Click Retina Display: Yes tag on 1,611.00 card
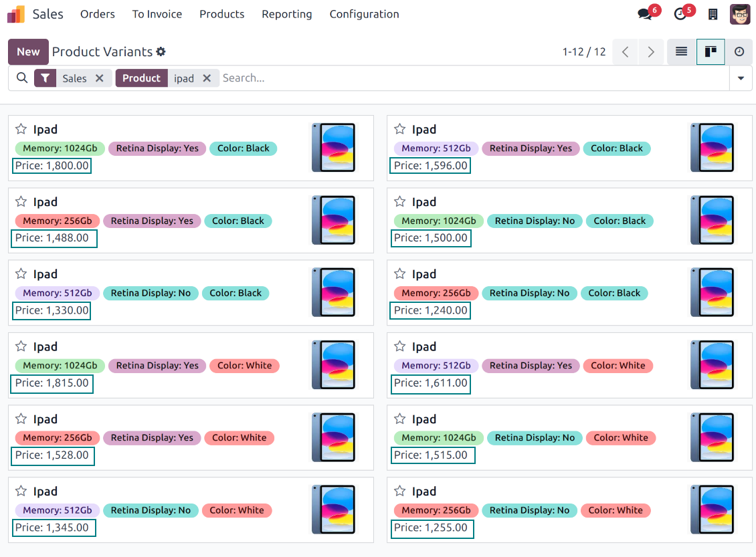Screen dimensions: 756x557 (x=531, y=366)
